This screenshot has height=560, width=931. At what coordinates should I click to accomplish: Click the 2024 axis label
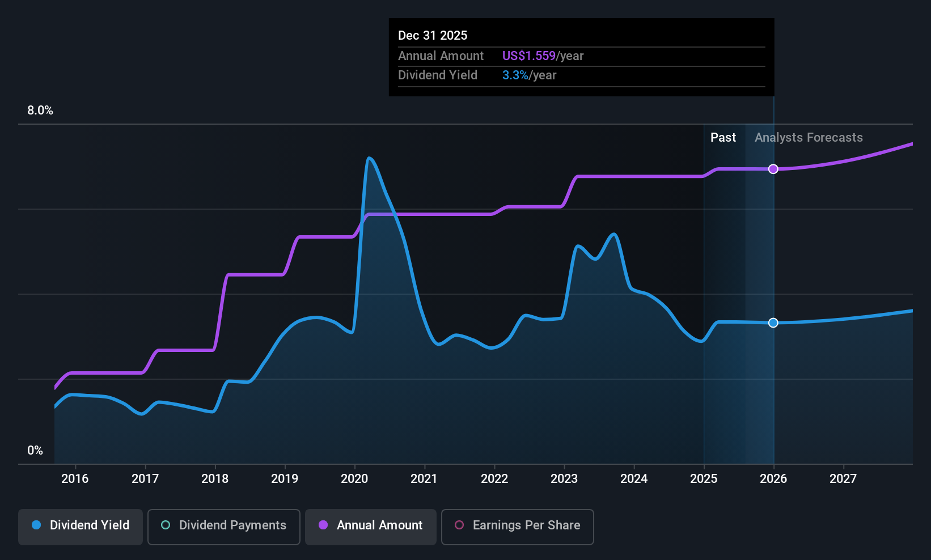(x=634, y=478)
